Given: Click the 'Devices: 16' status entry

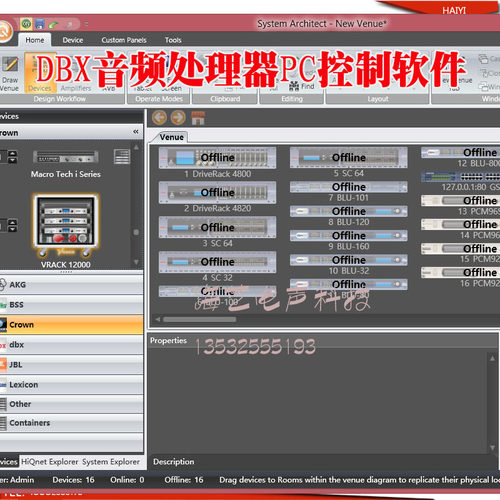Looking at the screenshot, I should [x=73, y=480].
